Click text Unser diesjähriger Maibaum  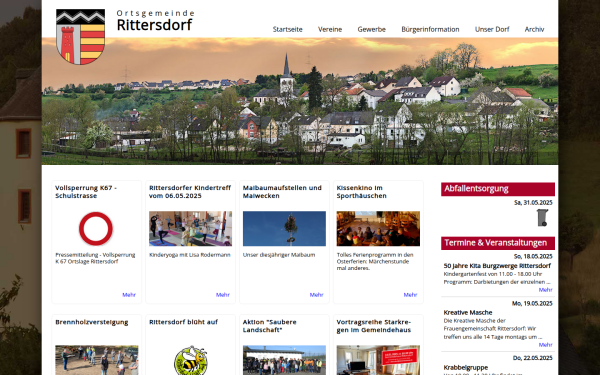tap(279, 255)
